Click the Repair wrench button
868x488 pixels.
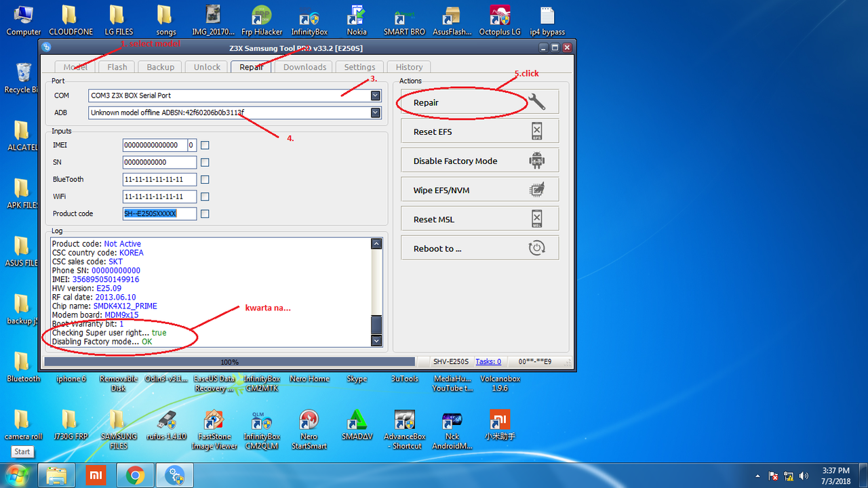pos(479,102)
